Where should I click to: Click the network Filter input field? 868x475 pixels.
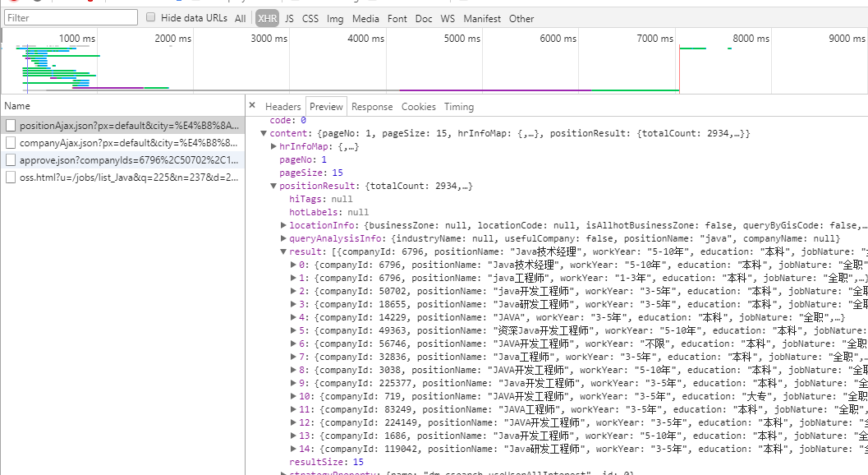[x=71, y=18]
